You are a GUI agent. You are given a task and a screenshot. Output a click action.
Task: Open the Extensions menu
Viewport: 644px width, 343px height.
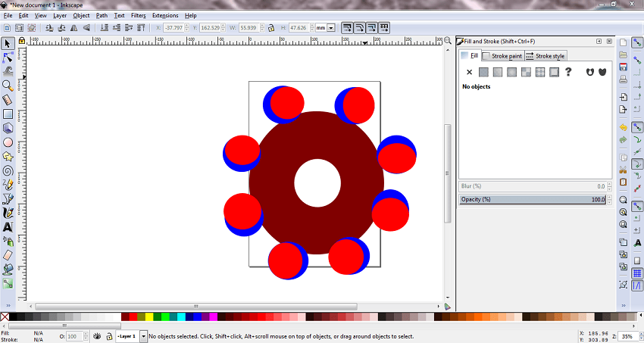click(x=165, y=16)
